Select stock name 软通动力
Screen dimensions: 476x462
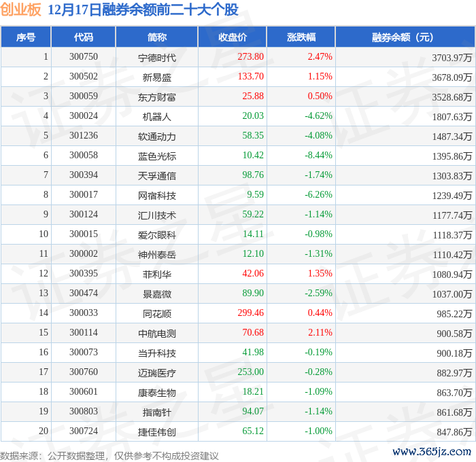[x=156, y=137]
